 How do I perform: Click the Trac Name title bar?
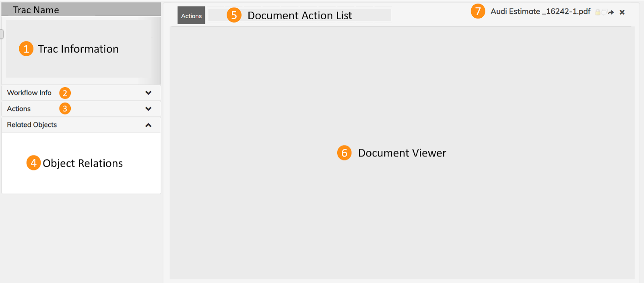(x=80, y=10)
